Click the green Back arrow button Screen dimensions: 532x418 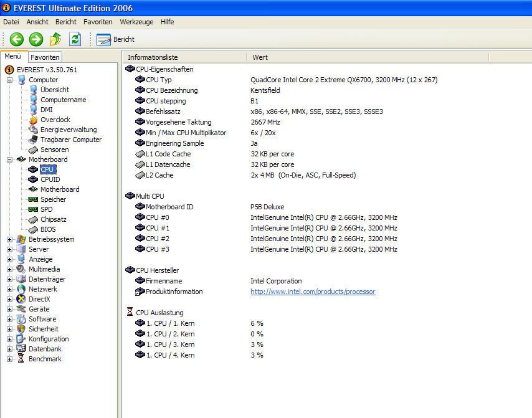tap(16, 39)
